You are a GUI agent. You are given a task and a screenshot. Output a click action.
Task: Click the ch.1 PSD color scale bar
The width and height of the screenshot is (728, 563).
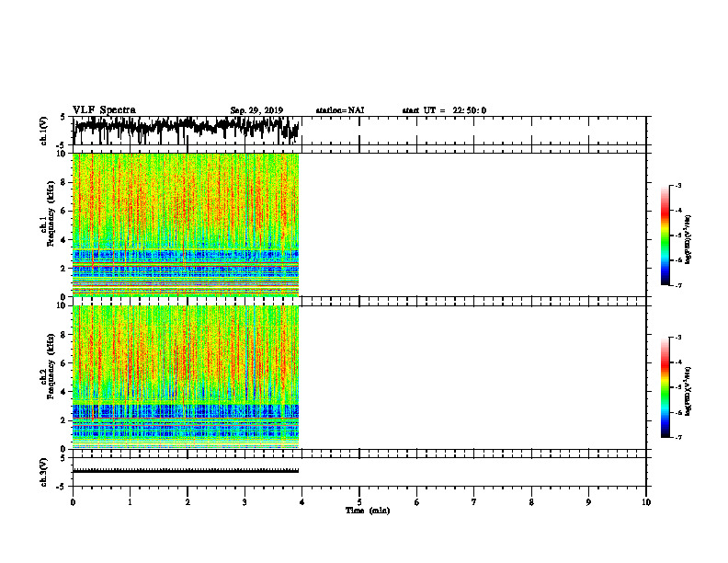tap(665, 236)
